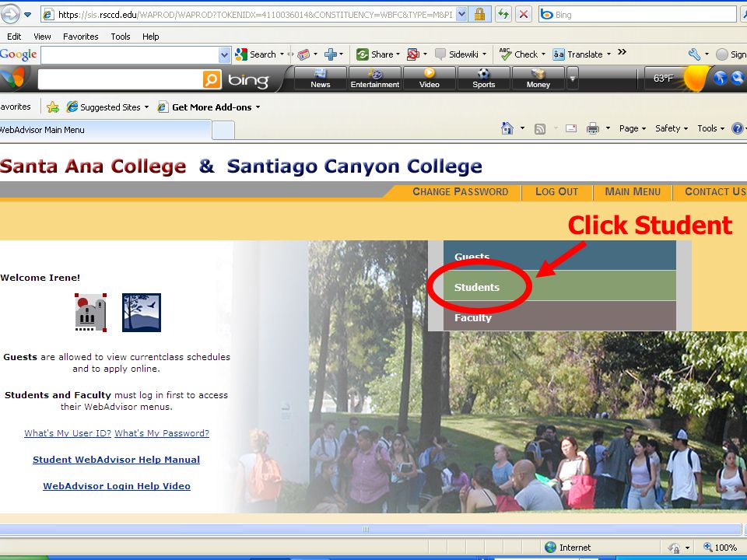The image size is (747, 560).
Task: Click the Add to Favorites star icon
Action: [53, 107]
